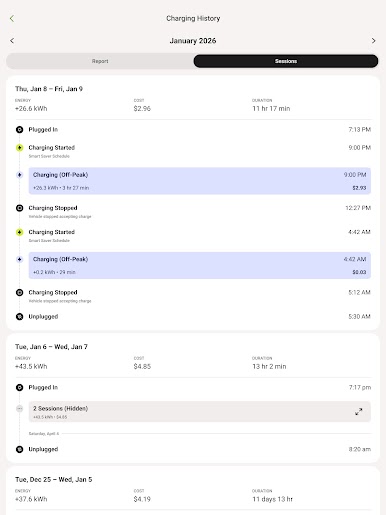Click the Charging Stopped icon at 5:12 AM
This screenshot has height=515, width=386.
point(20,292)
